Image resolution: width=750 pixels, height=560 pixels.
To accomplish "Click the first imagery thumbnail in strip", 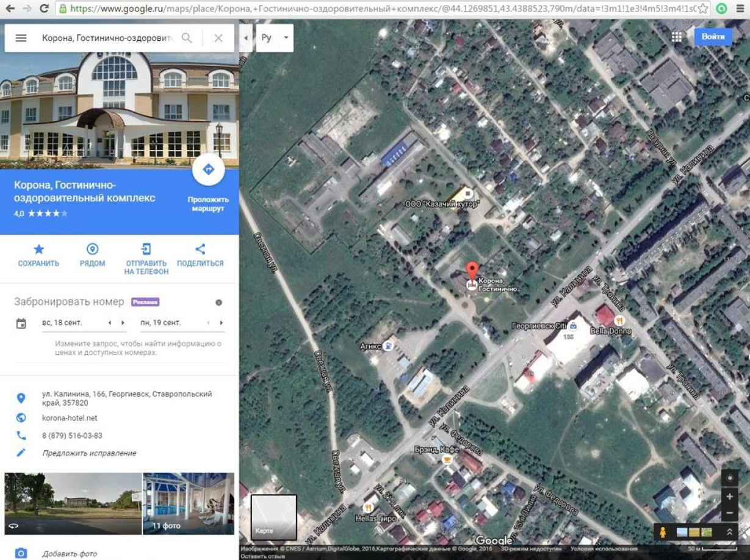I will (x=682, y=532).
